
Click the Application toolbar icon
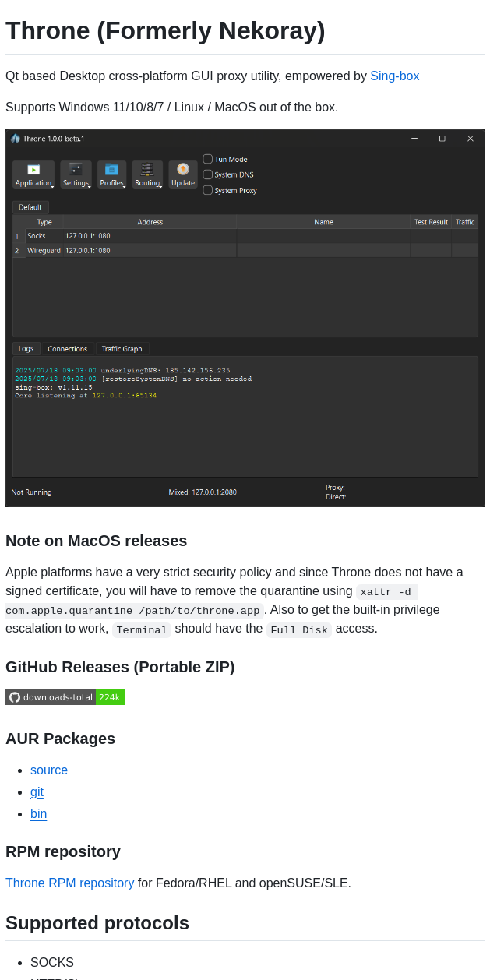[33, 170]
